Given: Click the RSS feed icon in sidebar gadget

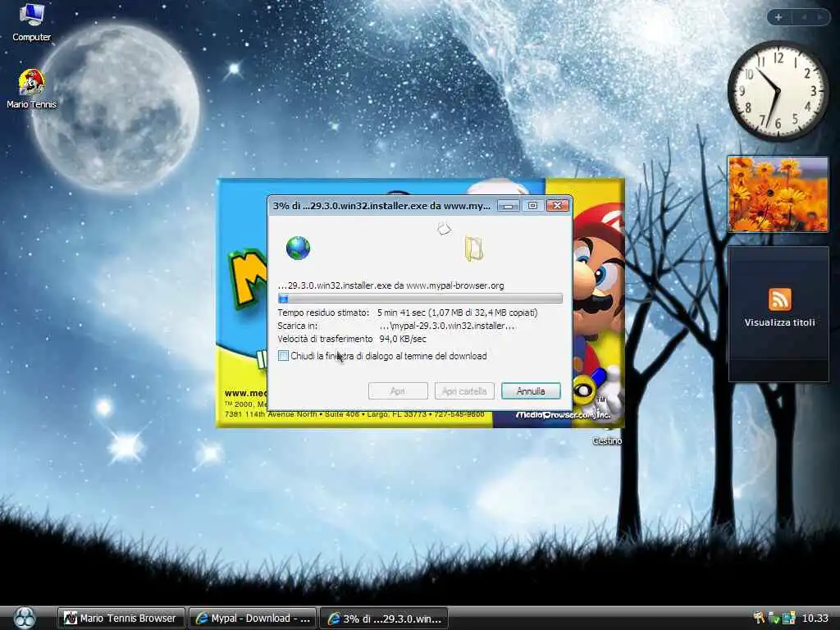Looking at the screenshot, I should (779, 299).
